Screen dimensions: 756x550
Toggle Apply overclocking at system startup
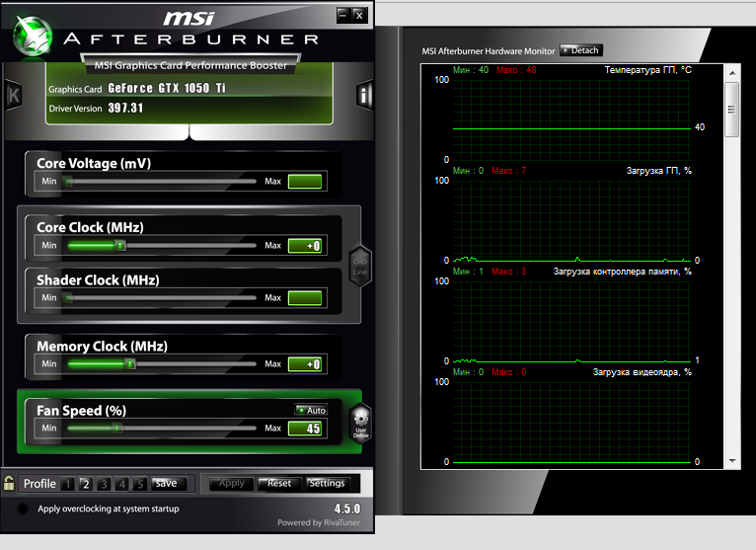click(x=23, y=509)
